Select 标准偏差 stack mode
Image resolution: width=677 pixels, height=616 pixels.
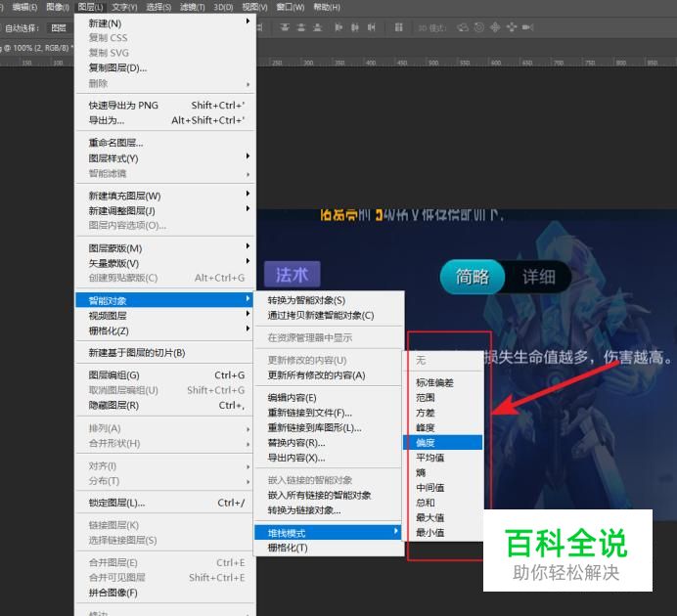442,382
